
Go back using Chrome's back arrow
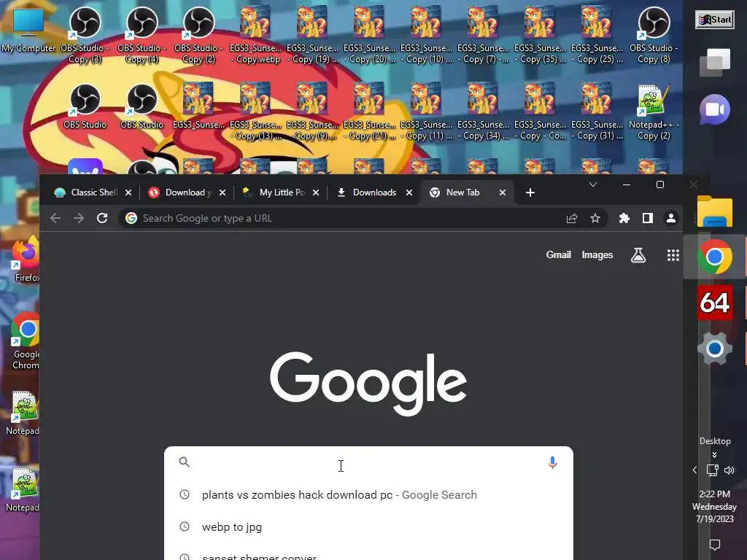pos(55,218)
